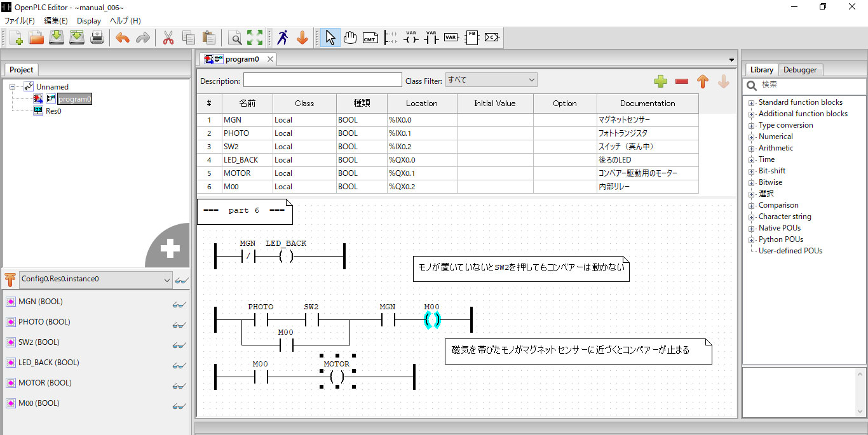This screenshot has width=868, height=435.
Task: Select the CMT comment tool
Action: pyautogui.click(x=370, y=37)
